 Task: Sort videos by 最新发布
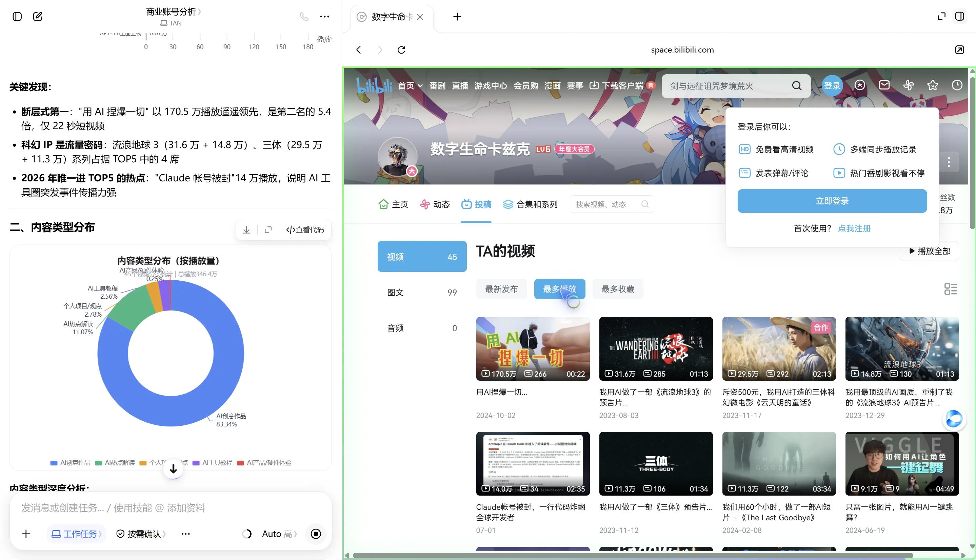point(501,289)
